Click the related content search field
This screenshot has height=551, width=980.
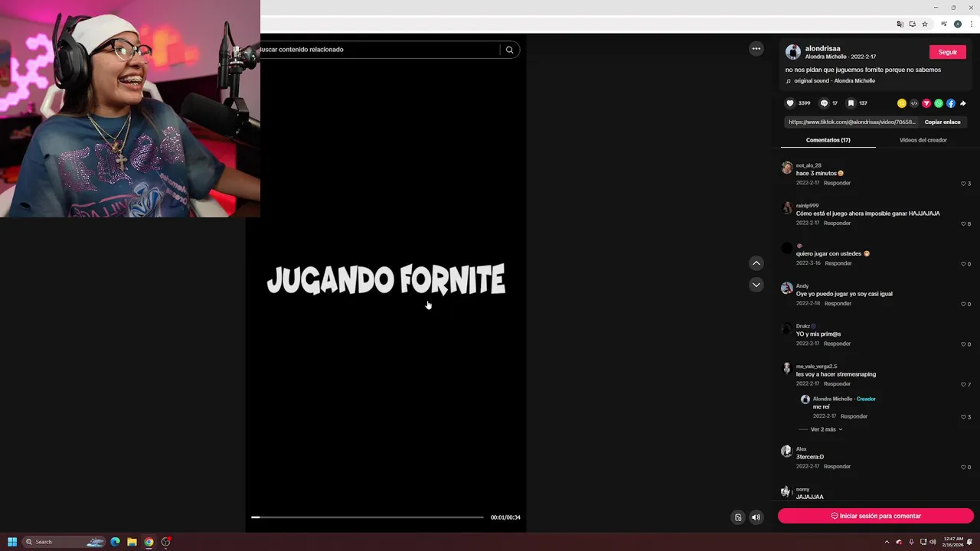point(379,50)
